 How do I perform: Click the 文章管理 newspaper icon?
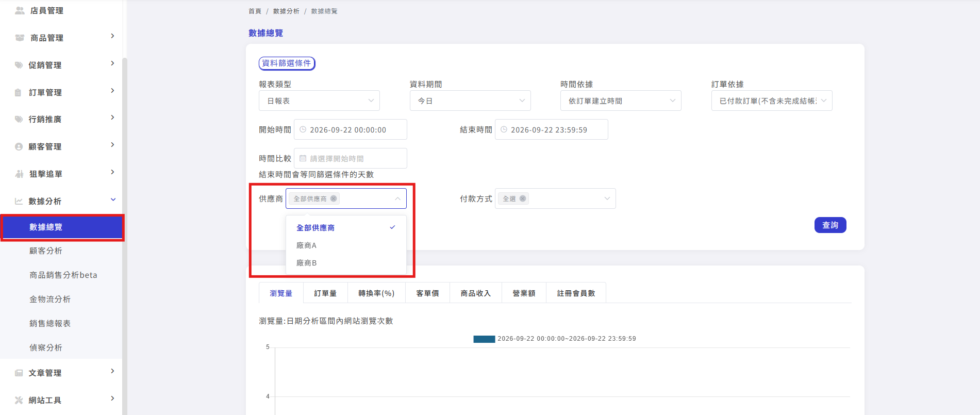click(x=19, y=373)
